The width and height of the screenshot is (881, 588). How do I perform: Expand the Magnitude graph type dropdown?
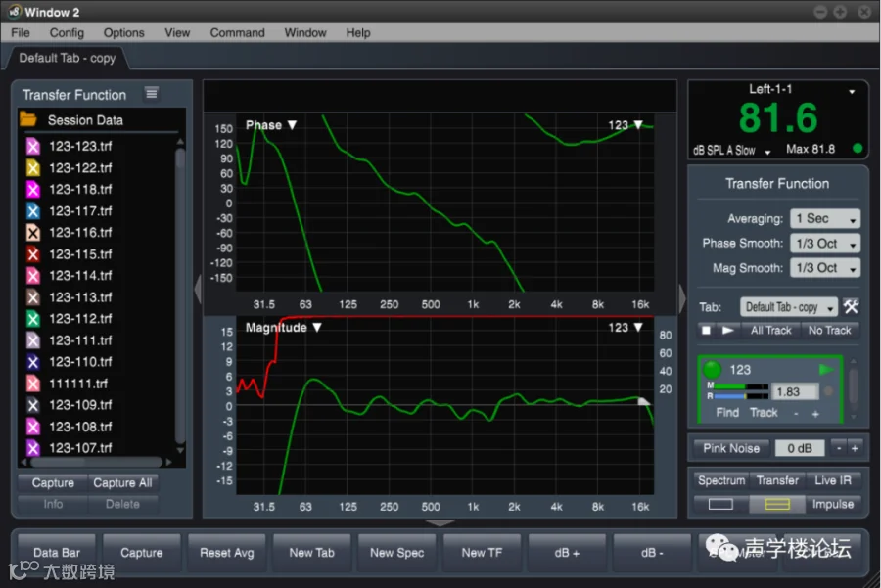pyautogui.click(x=317, y=328)
